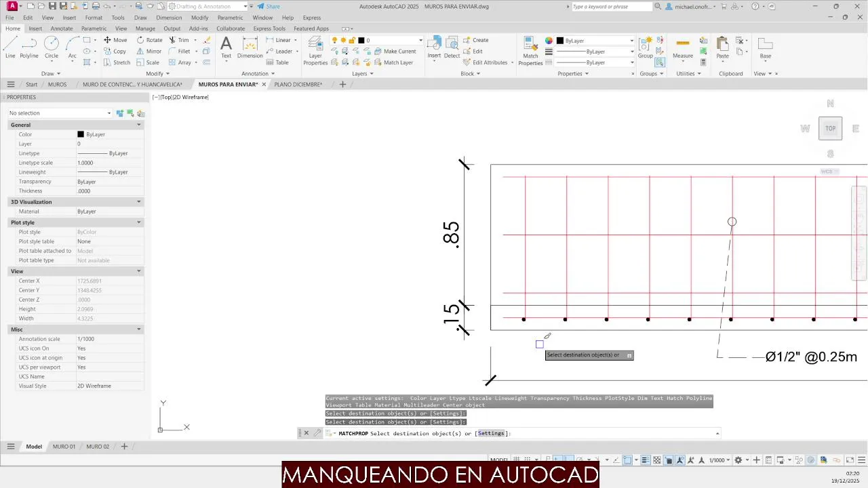Expand the Annotation panel dropdown

pos(258,73)
